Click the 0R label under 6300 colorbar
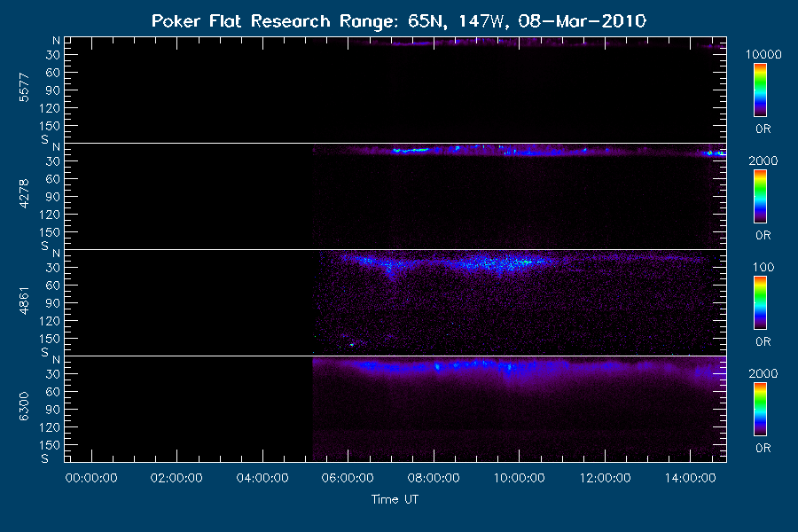The height and width of the screenshot is (532, 798). click(763, 448)
